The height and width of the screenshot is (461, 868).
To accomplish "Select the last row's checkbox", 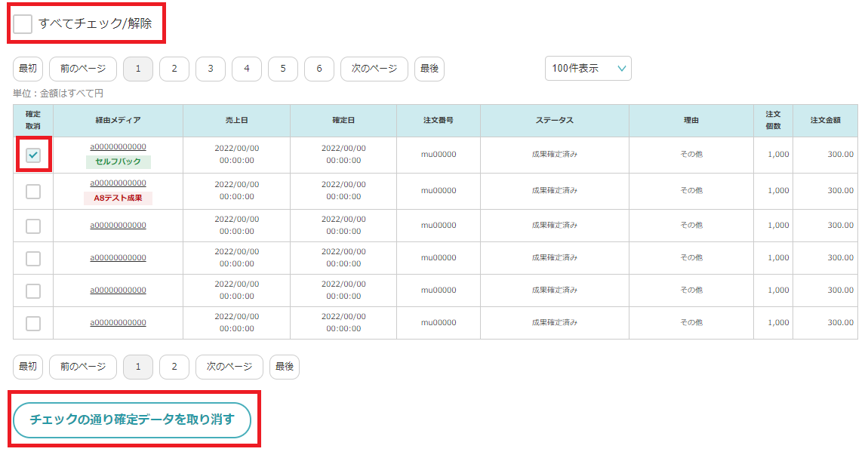I will [33, 323].
